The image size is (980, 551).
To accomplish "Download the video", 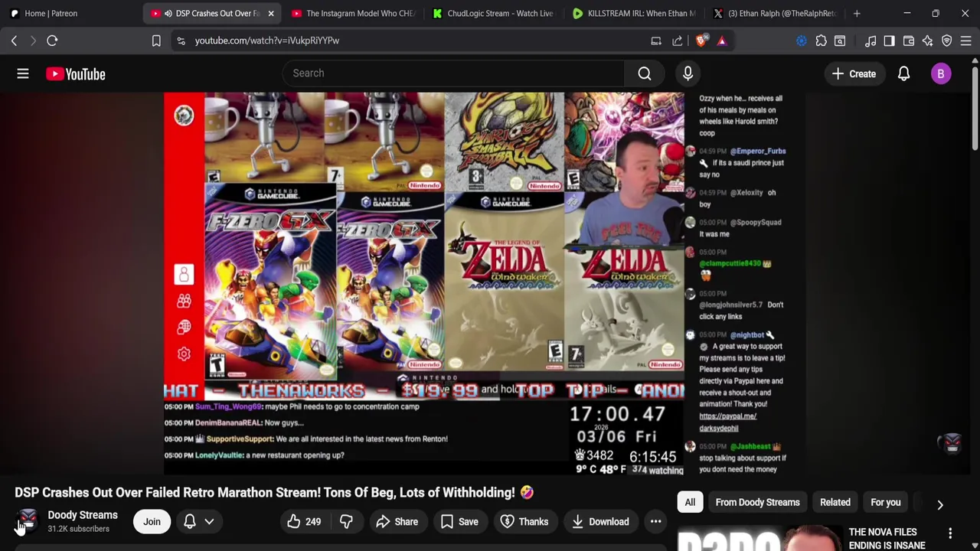I will tap(600, 522).
